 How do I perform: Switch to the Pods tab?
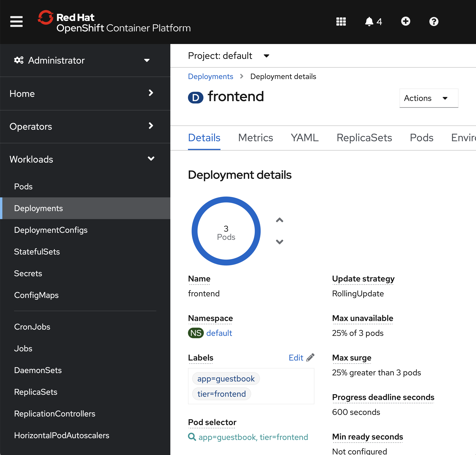click(x=421, y=138)
